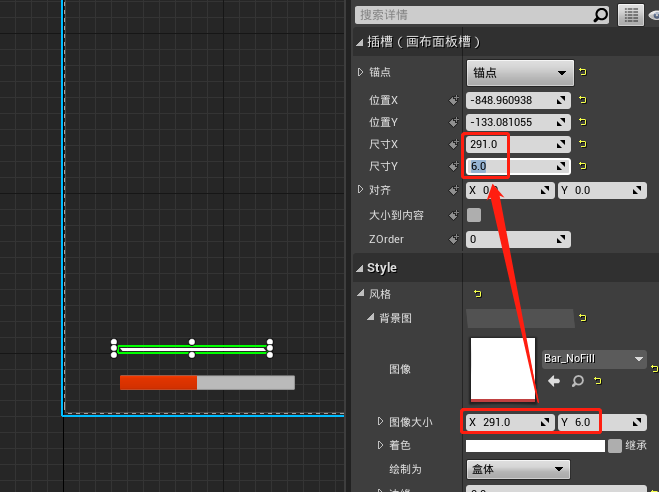Click the spinner arrow in 位置X field
The image size is (659, 492).
coord(561,100)
